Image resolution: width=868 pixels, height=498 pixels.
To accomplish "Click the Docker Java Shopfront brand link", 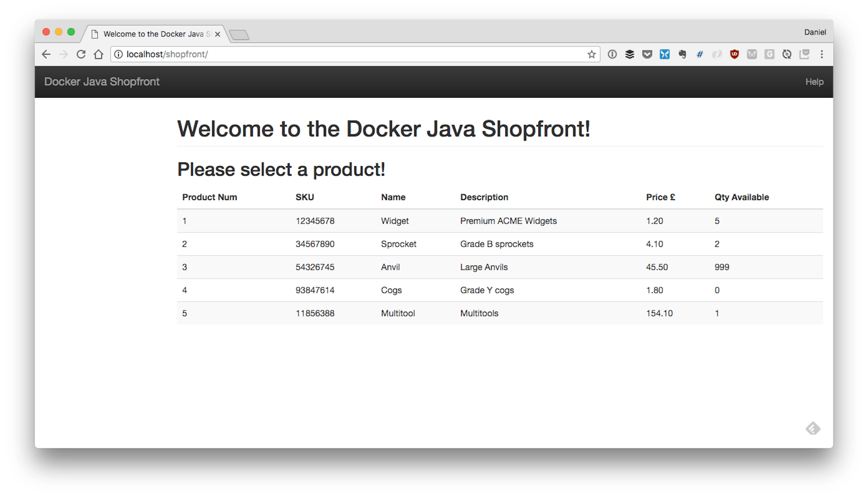I will pyautogui.click(x=102, y=82).
